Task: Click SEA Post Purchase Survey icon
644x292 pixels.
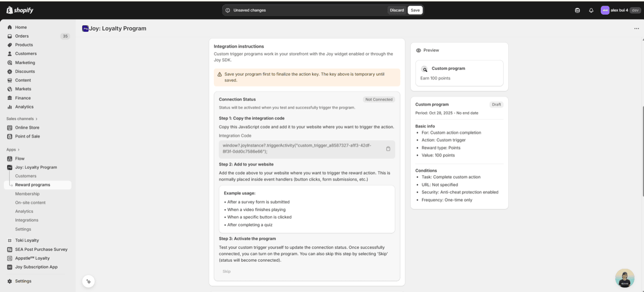Action: [10, 249]
